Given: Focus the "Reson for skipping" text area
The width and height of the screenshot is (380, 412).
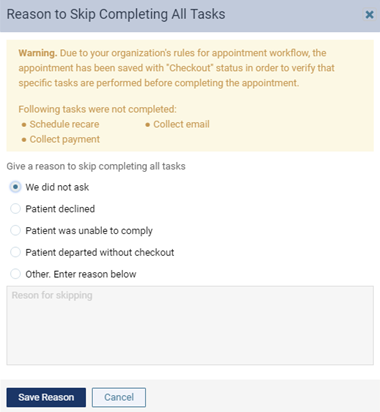Looking at the screenshot, I should 190,325.
